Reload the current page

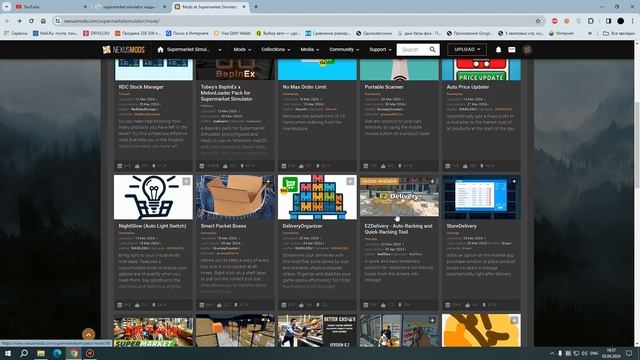(31, 21)
